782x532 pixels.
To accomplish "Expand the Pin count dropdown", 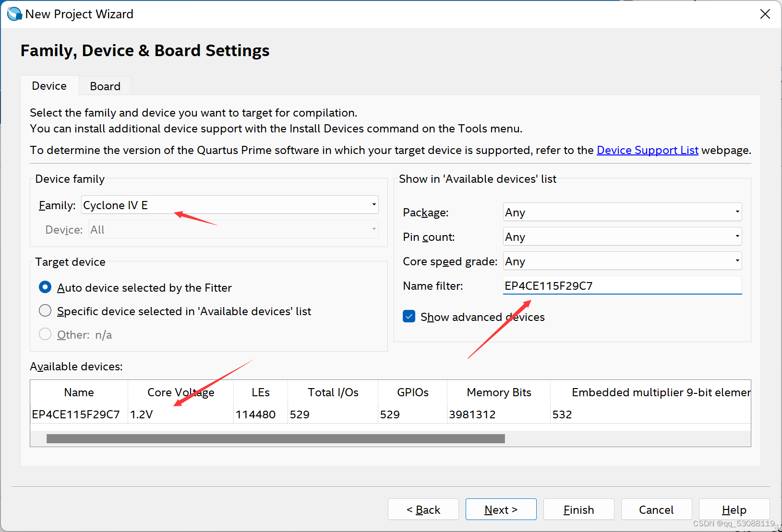I will [622, 236].
